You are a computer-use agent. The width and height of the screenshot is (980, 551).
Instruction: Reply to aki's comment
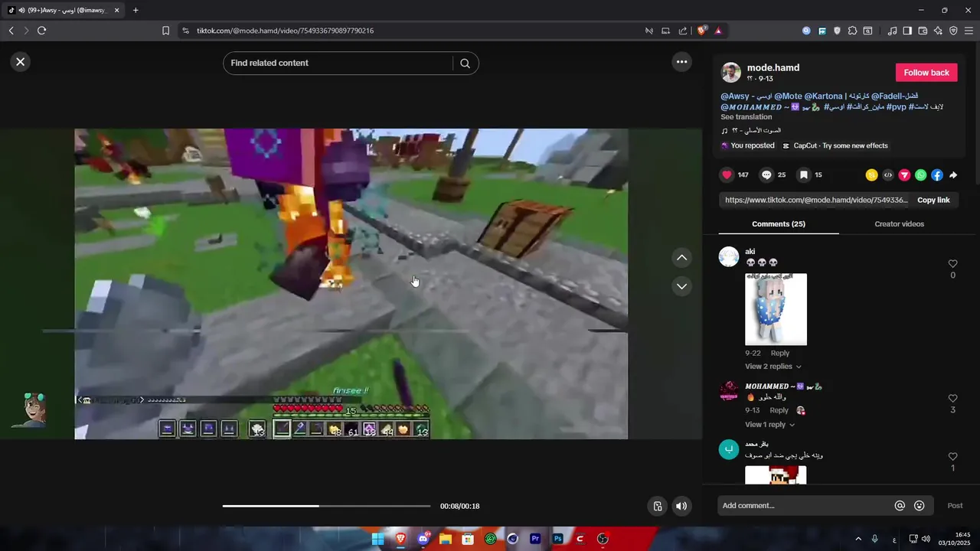coord(779,354)
